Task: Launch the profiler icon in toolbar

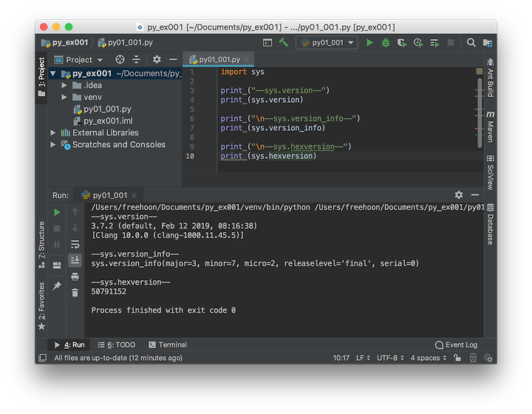Action: (x=418, y=43)
